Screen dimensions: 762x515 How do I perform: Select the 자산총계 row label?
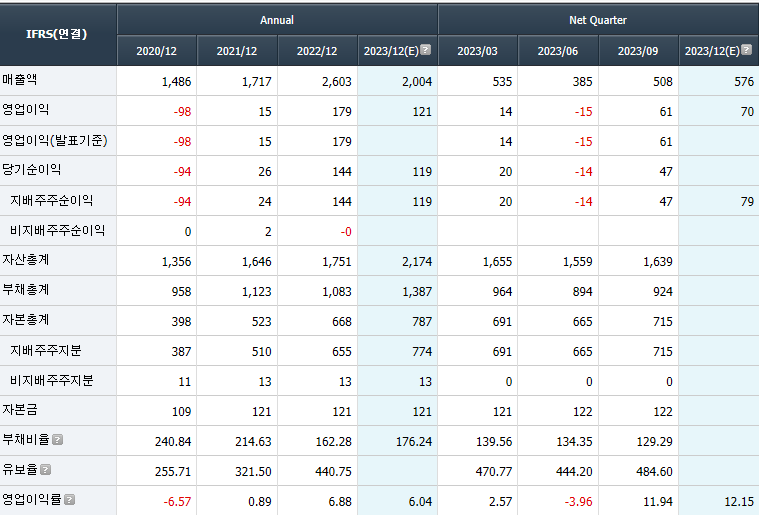(x=25, y=260)
